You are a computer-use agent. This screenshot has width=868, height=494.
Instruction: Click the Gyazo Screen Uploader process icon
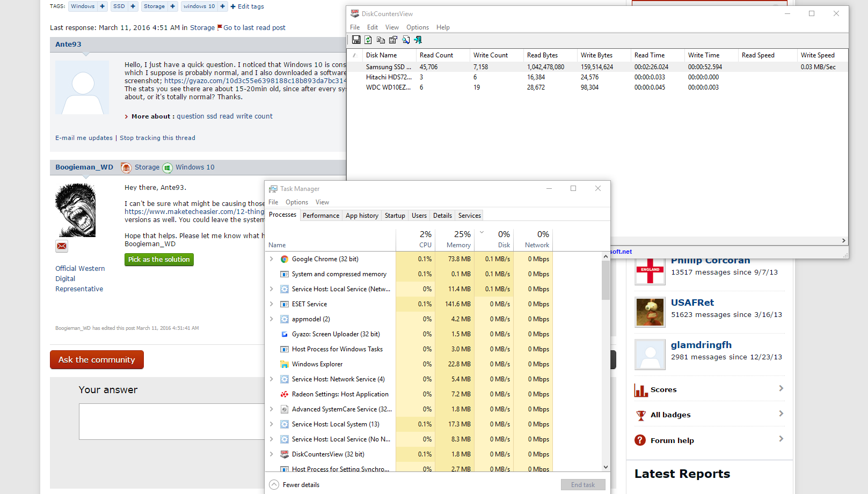(285, 334)
